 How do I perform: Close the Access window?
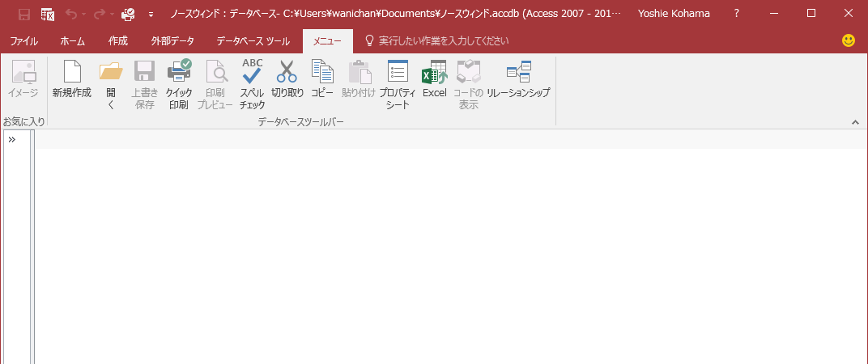pos(848,14)
